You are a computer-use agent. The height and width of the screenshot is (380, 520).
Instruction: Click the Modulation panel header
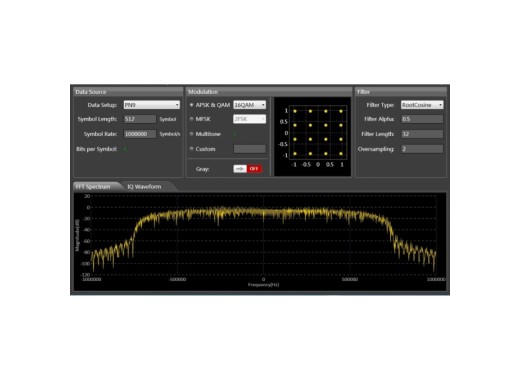tap(269, 92)
